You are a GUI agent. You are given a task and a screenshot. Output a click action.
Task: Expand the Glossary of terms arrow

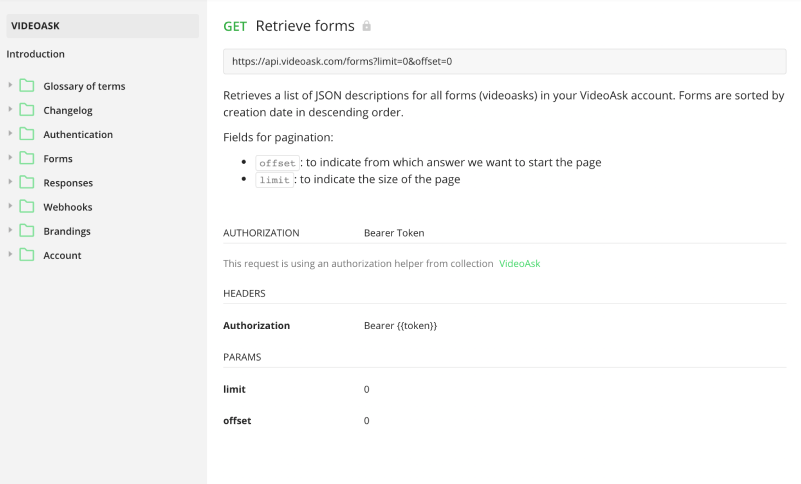[x=10, y=85]
